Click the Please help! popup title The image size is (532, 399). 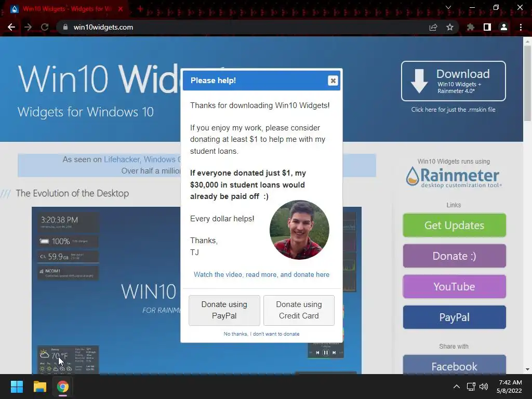pos(213,81)
